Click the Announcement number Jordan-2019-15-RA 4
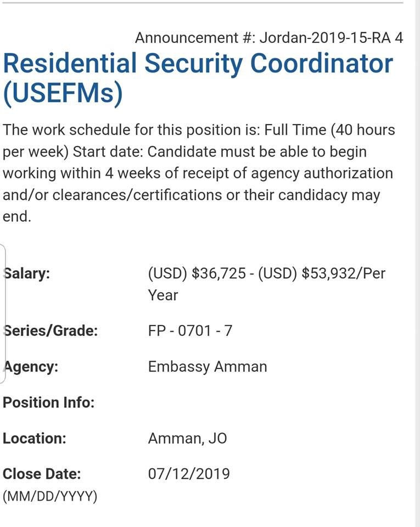Image resolution: width=420 pixels, height=527 pixels. click(x=269, y=38)
